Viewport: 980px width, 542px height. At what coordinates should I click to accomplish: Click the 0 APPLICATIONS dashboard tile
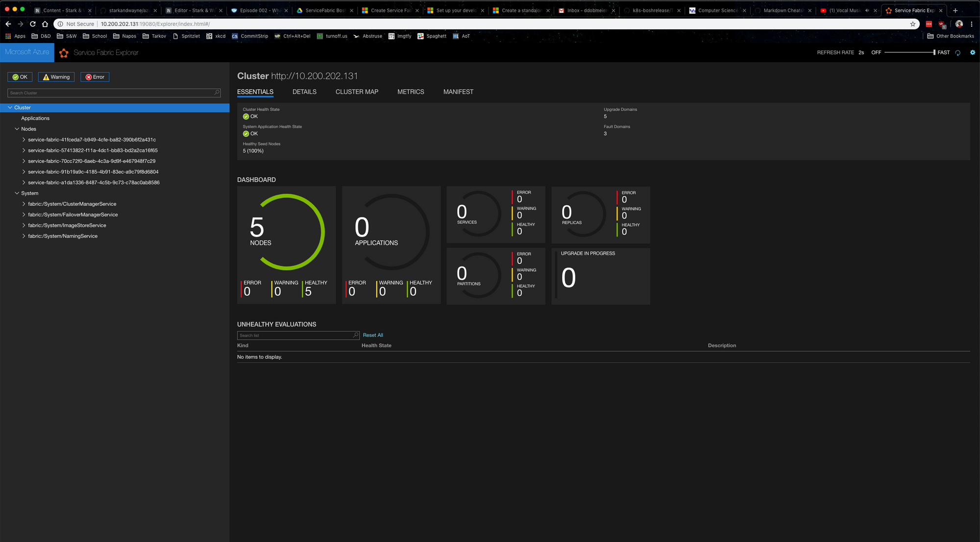click(x=391, y=245)
